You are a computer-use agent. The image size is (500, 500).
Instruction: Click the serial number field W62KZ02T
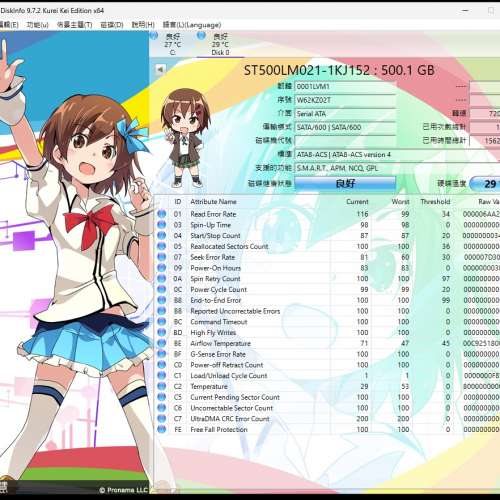(345, 100)
